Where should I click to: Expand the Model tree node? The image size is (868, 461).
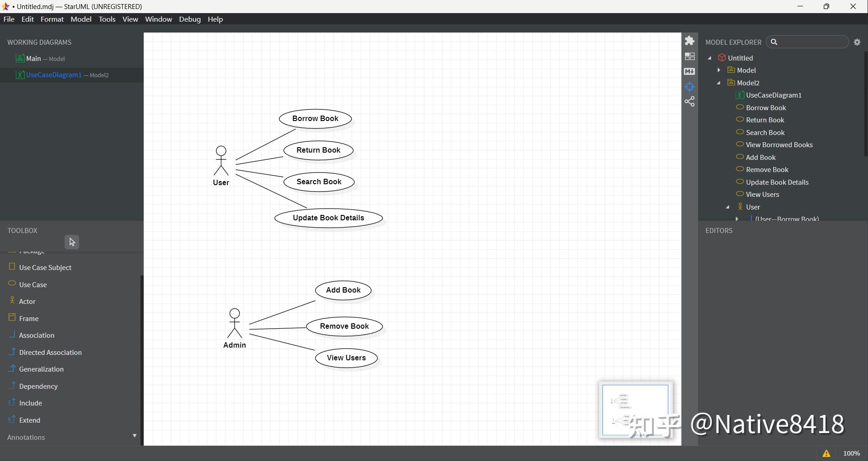(x=719, y=70)
